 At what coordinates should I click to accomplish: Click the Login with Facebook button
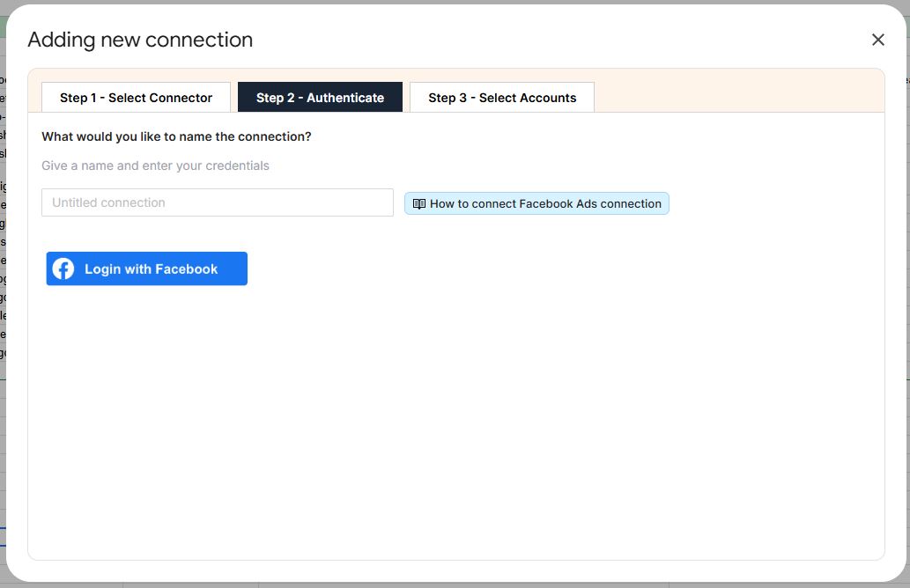pyautogui.click(x=147, y=268)
